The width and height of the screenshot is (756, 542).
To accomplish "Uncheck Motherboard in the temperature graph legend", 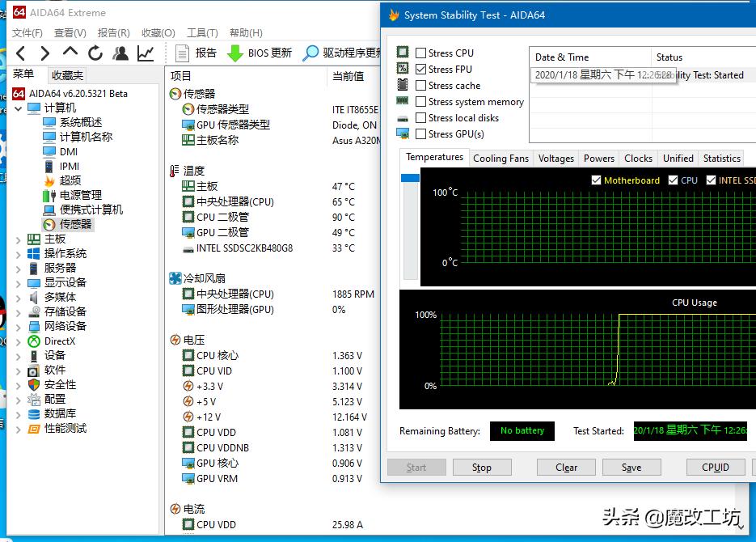I will click(x=597, y=180).
